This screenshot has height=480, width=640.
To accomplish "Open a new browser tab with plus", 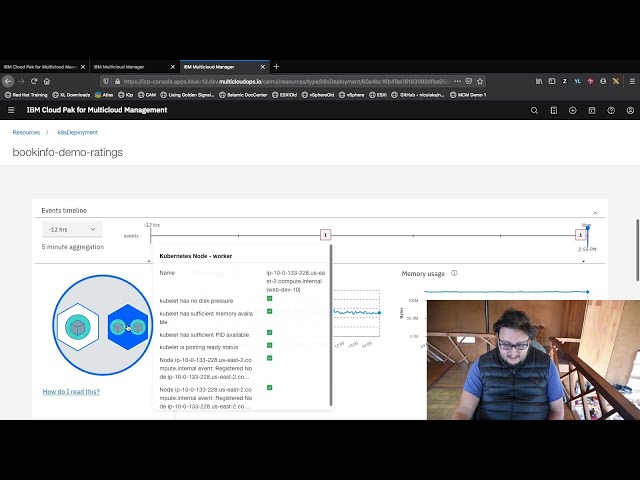I will click(276, 67).
